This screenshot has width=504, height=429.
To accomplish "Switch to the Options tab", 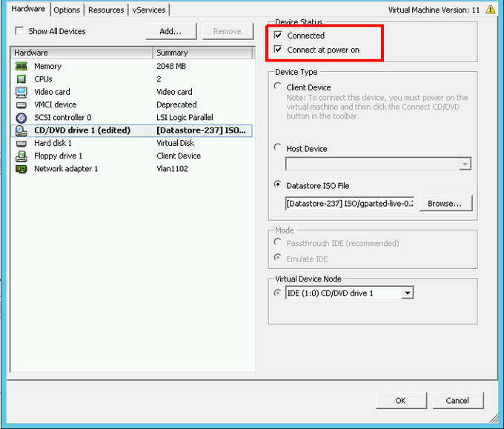I will pos(67,10).
